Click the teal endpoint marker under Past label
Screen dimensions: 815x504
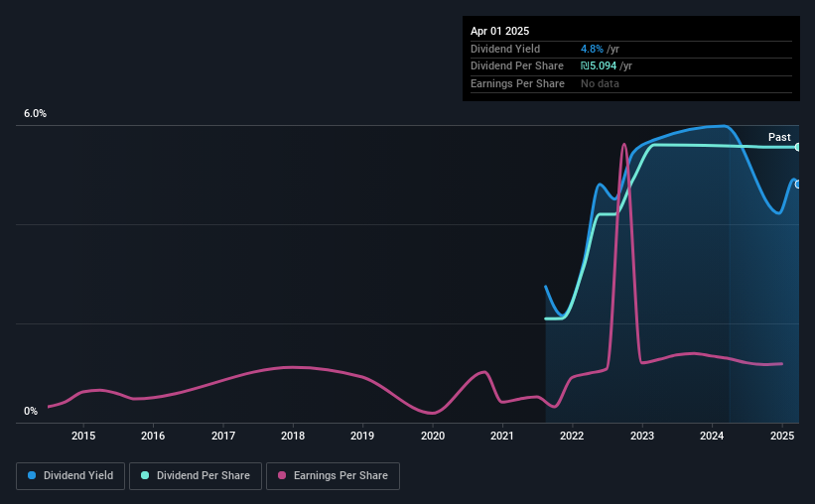(797, 147)
